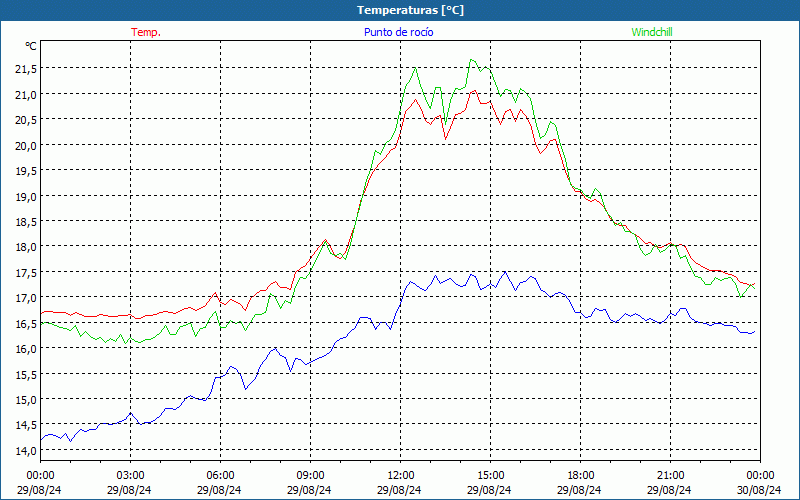This screenshot has width=800, height=500.
Task: Click the 14,0 y-axis value
Action: [26, 451]
